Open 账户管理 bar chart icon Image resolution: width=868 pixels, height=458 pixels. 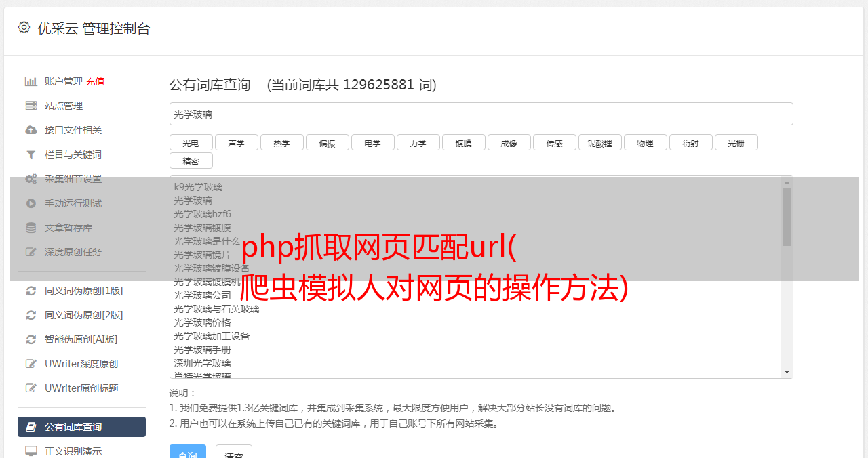click(31, 81)
